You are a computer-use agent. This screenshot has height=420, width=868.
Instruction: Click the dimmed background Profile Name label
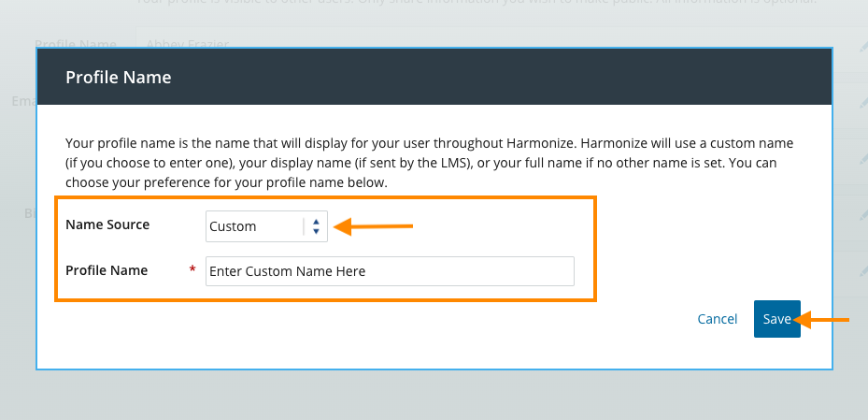pyautogui.click(x=76, y=44)
